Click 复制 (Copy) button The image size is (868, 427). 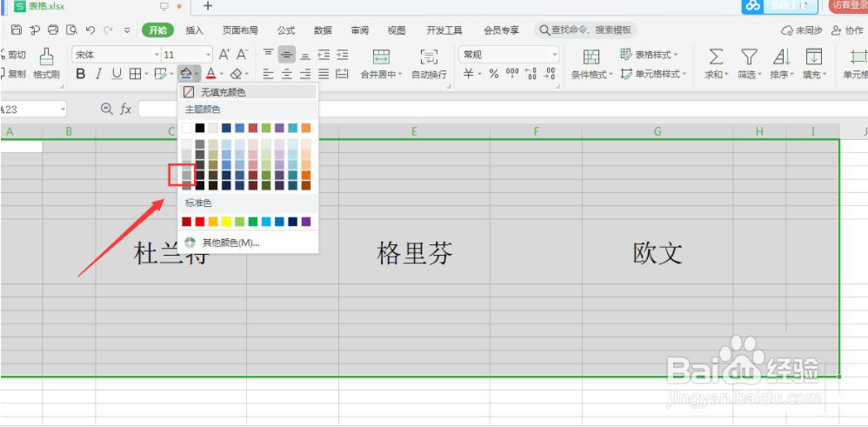pyautogui.click(x=13, y=74)
